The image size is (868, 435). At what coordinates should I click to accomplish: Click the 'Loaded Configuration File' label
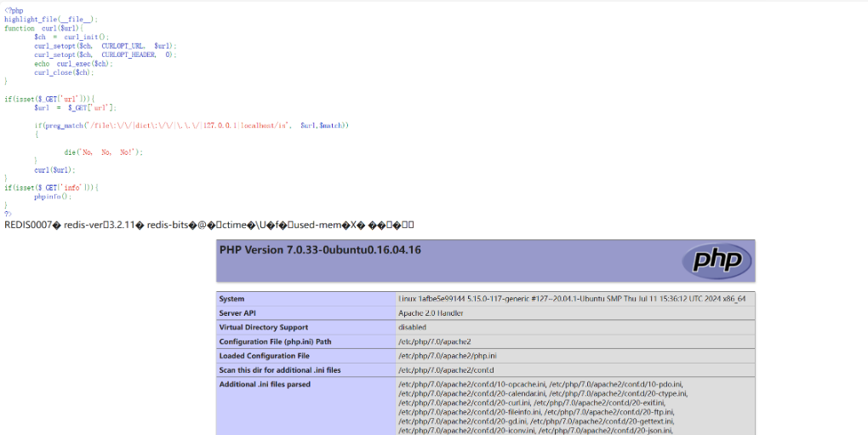pos(264,356)
